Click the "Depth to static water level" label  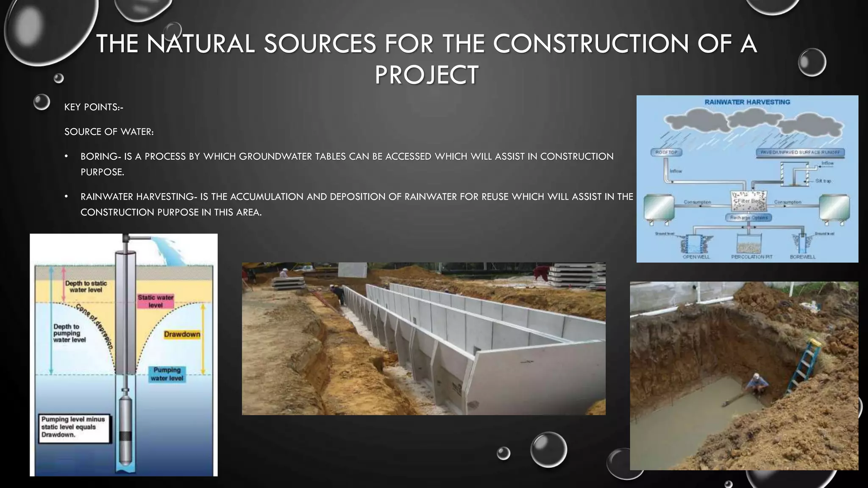[86, 287]
